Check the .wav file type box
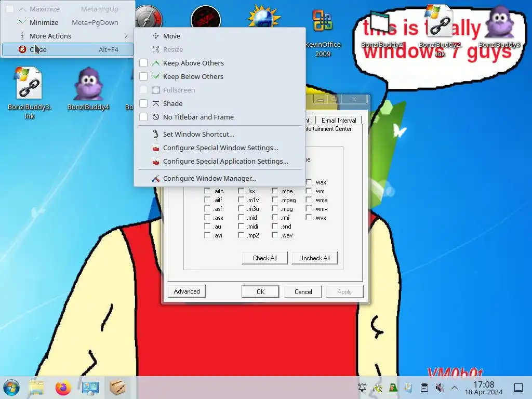This screenshot has width=532, height=399. click(x=275, y=235)
